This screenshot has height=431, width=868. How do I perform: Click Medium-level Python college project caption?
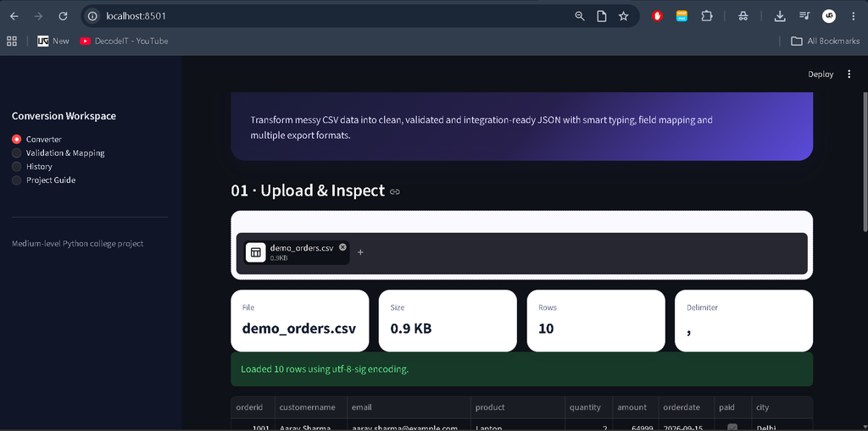pos(77,243)
